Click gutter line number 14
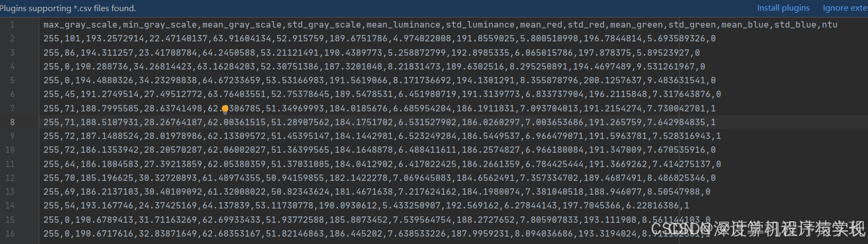 point(10,205)
